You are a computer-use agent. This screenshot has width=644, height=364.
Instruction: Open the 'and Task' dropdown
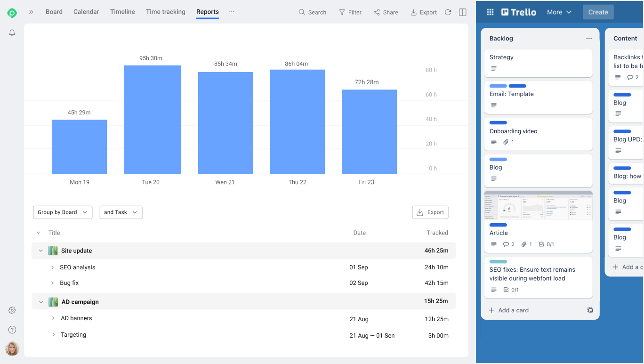(121, 212)
